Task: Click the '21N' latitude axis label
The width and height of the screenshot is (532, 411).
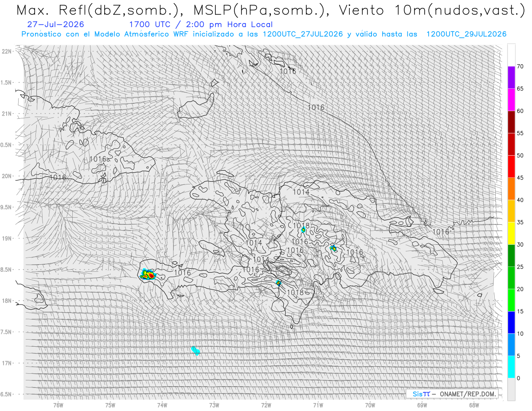Action: click(x=7, y=114)
